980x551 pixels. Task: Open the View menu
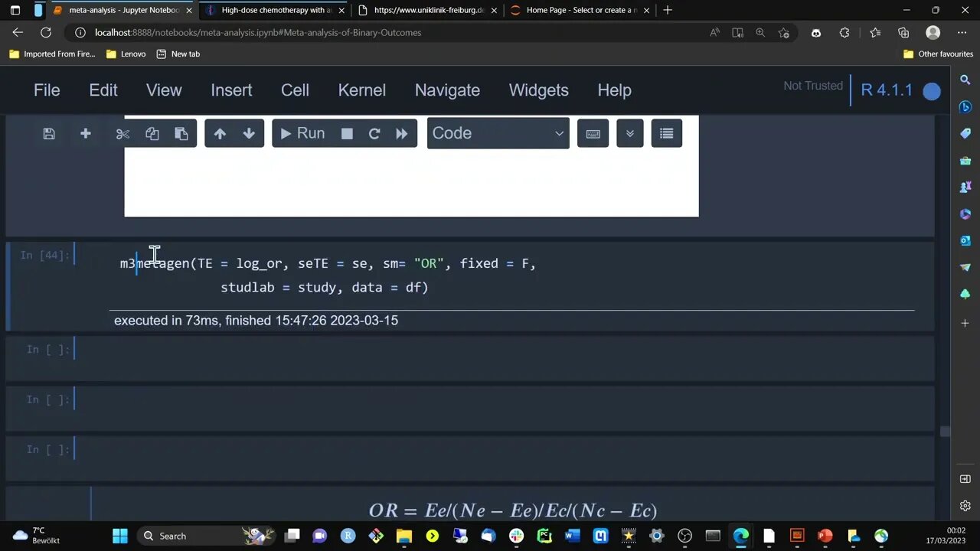pos(164,90)
